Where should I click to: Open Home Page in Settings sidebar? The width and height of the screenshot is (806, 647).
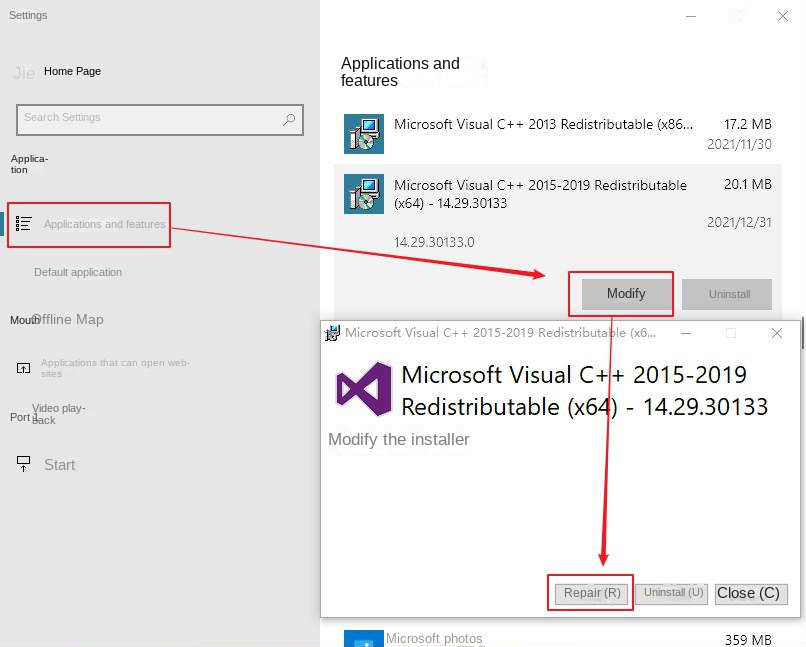tap(72, 71)
